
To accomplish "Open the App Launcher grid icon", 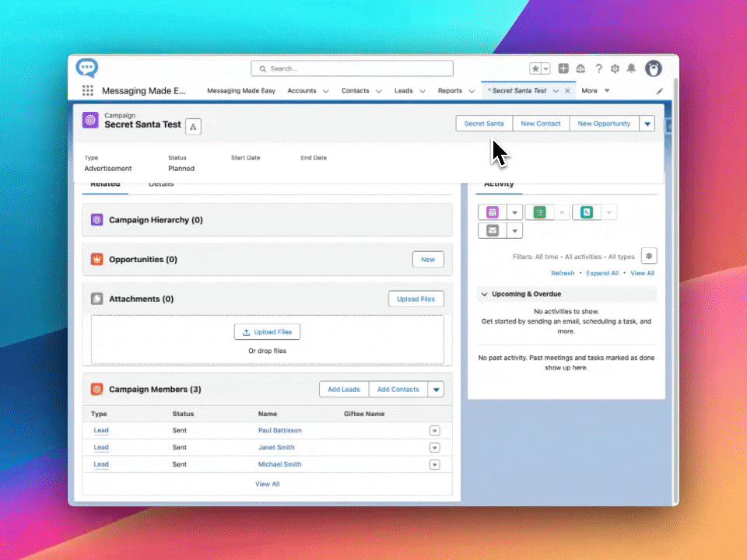I will pos(88,91).
